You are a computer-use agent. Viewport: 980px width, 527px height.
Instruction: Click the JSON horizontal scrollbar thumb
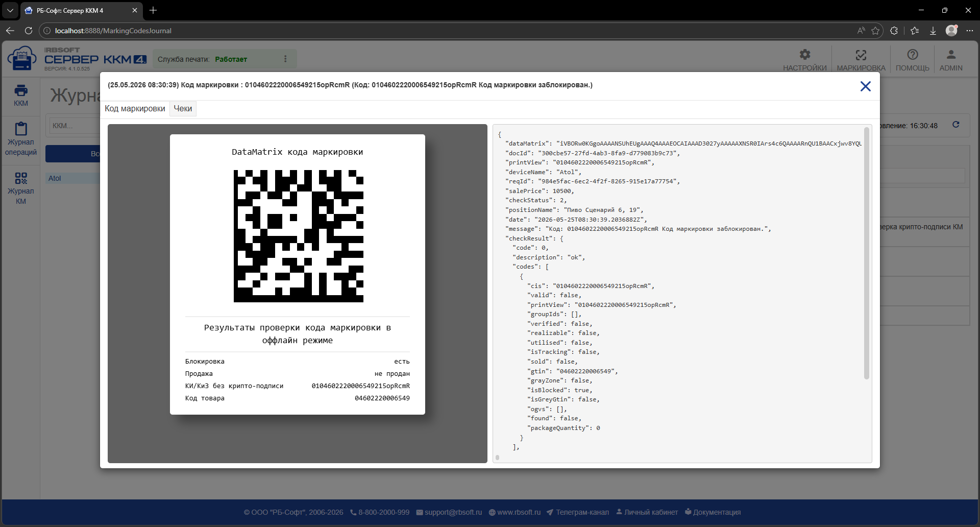click(498, 458)
